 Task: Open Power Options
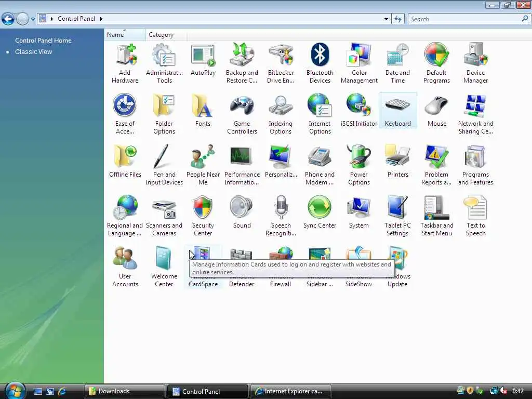pyautogui.click(x=359, y=165)
